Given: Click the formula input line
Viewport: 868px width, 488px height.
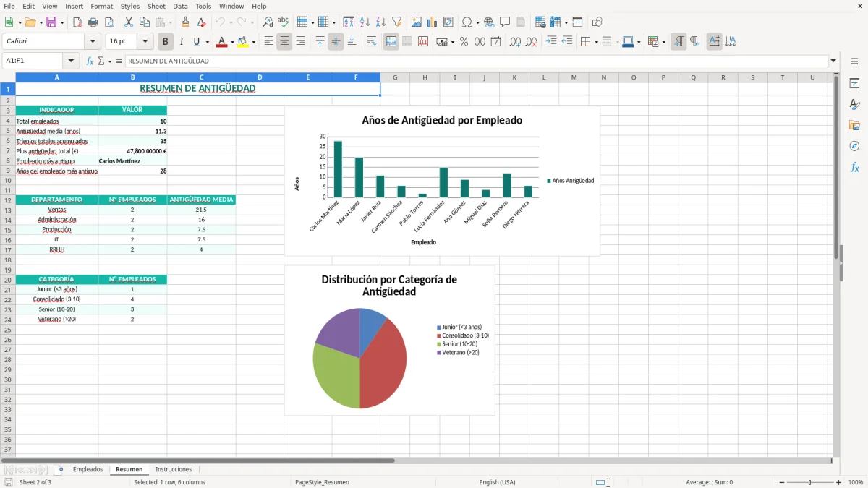Looking at the screenshot, I should 477,61.
